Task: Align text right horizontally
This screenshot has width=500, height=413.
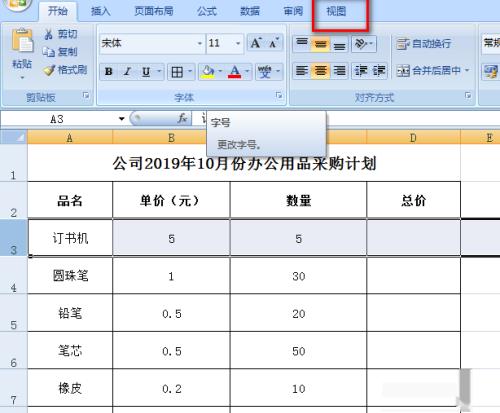Action: (x=339, y=71)
